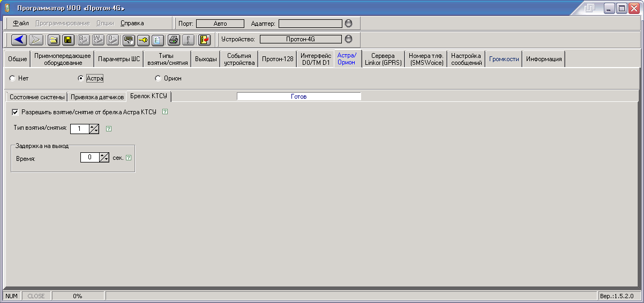Screen dimensions: 644x303
Task: Click the 'CLOSE' status bar entry
Action: click(x=36, y=296)
